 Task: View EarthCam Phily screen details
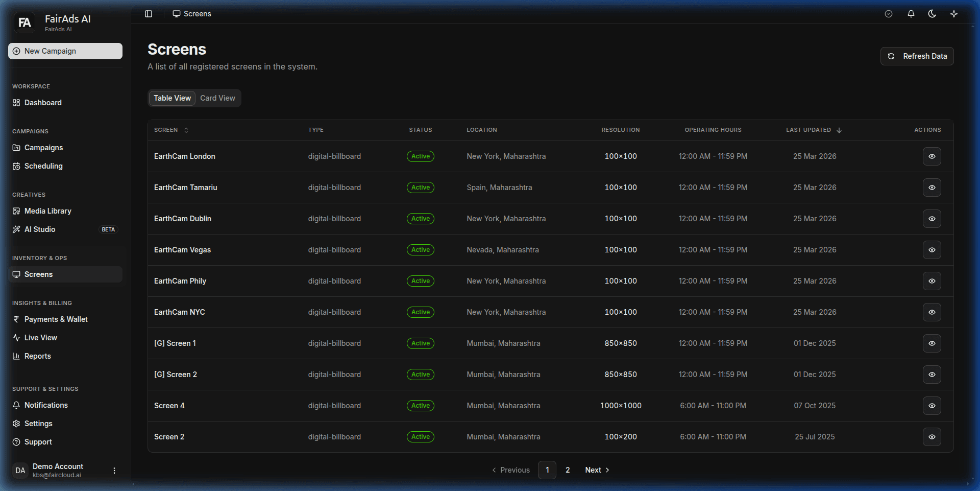932,281
